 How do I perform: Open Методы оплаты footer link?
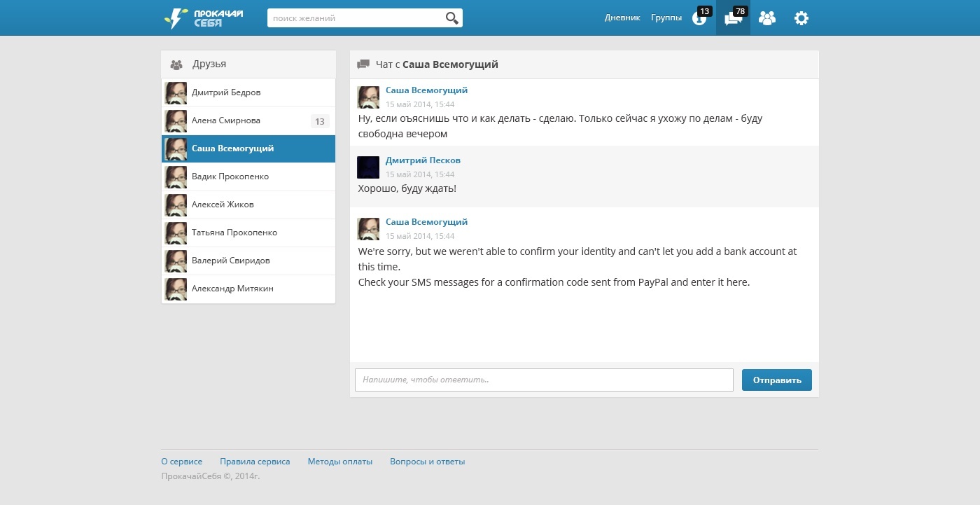click(340, 462)
